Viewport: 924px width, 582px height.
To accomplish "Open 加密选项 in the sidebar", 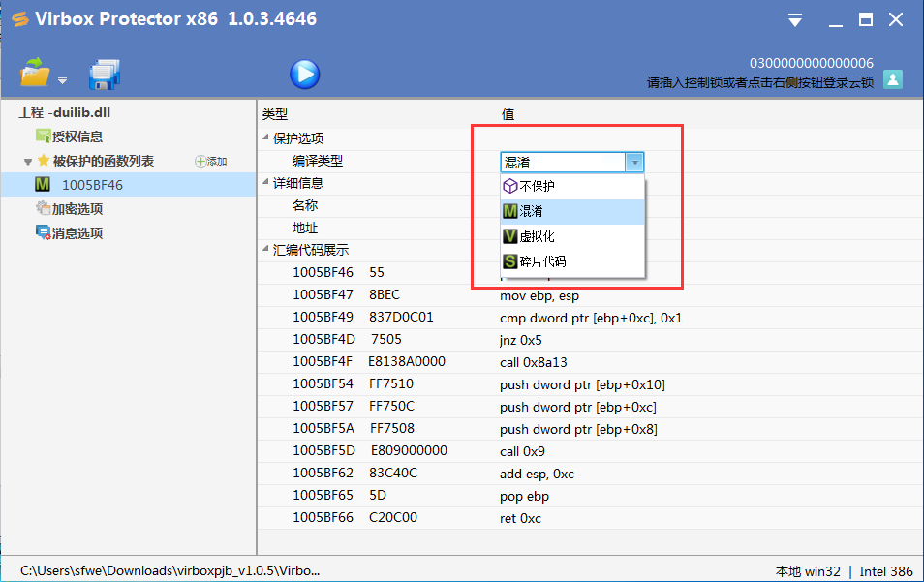I will point(77,209).
